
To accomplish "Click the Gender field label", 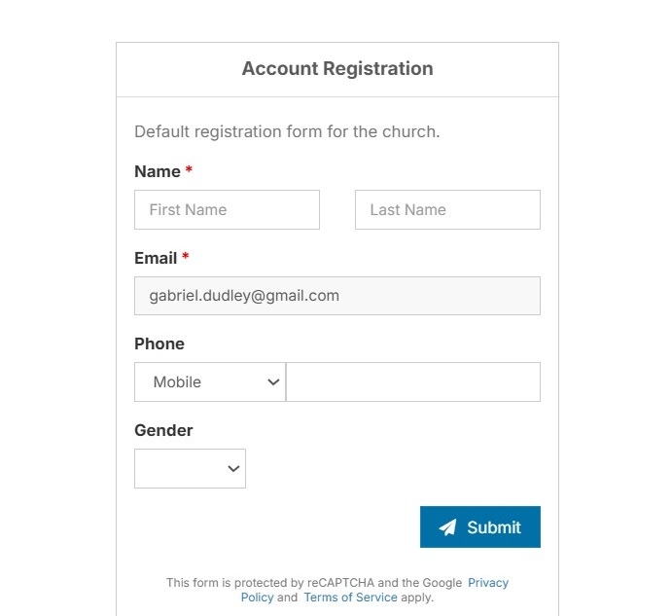I will tap(163, 430).
